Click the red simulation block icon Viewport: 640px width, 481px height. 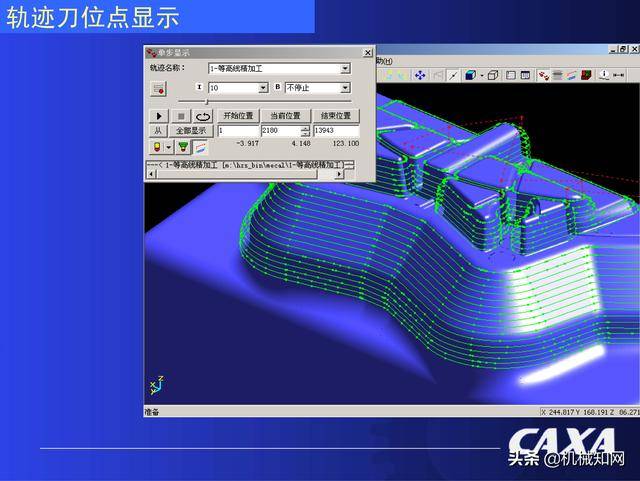[586, 75]
